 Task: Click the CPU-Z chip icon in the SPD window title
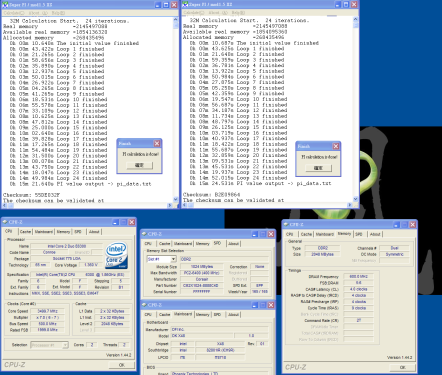(144, 234)
